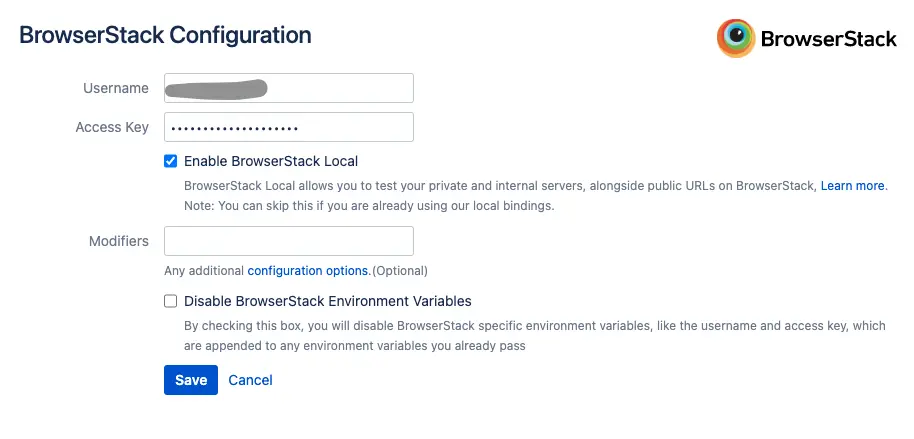The width and height of the screenshot is (914, 439).
Task: Click the Access Key field label
Action: 112,127
